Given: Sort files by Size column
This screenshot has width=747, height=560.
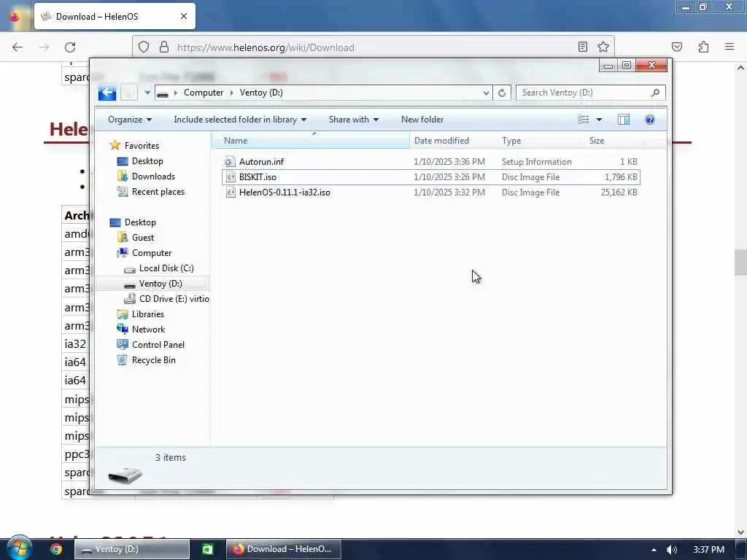Looking at the screenshot, I should [614, 141].
